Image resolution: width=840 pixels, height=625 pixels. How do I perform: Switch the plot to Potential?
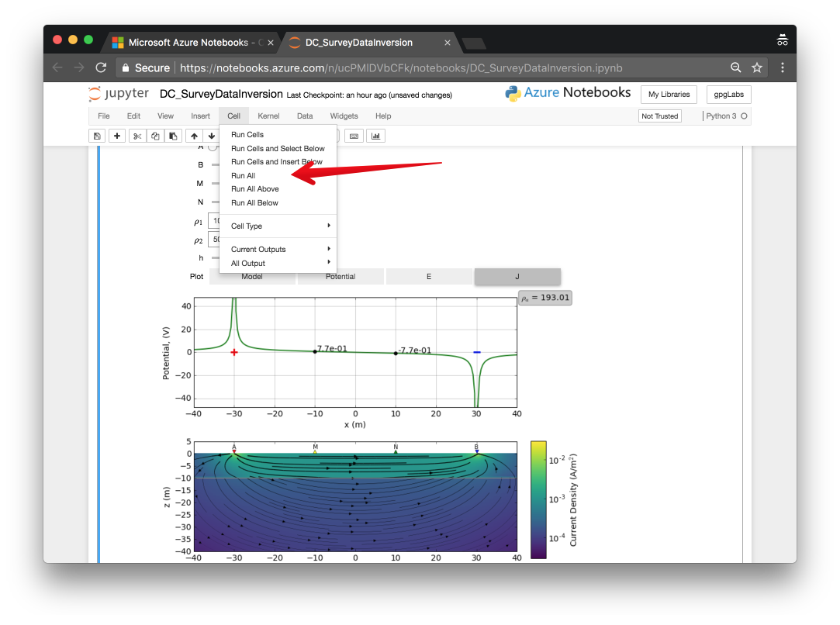[x=340, y=277]
